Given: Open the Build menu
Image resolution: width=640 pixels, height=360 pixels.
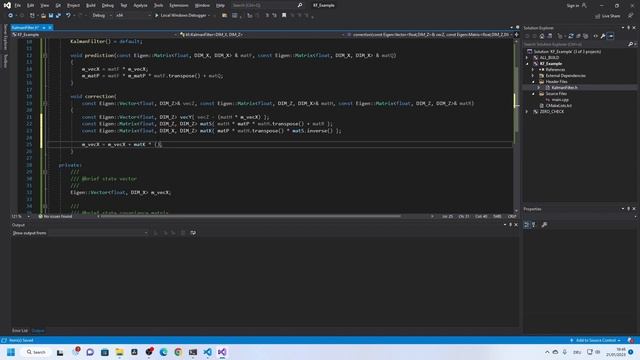Looking at the screenshot, I should 91,5.
